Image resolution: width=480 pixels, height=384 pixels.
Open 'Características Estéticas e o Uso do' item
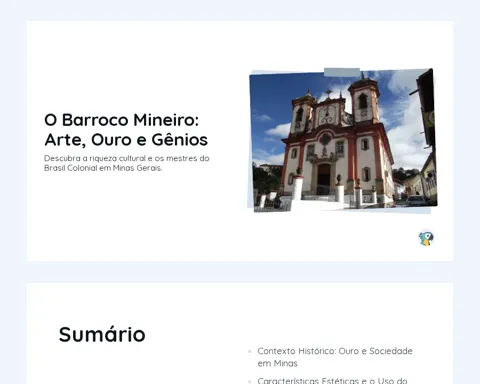tap(332, 381)
